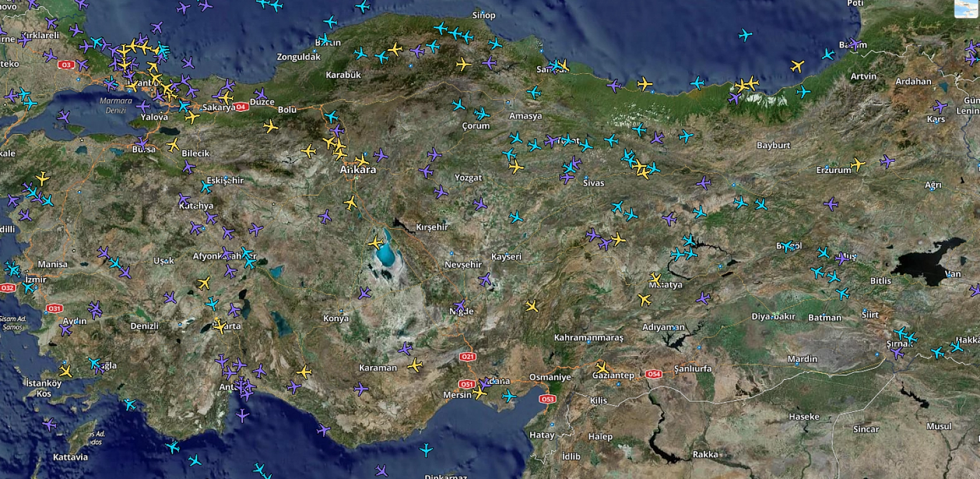Select yellow aircraft between Malatya and Adıyaman
The width and height of the screenshot is (980, 479).
point(644,300)
